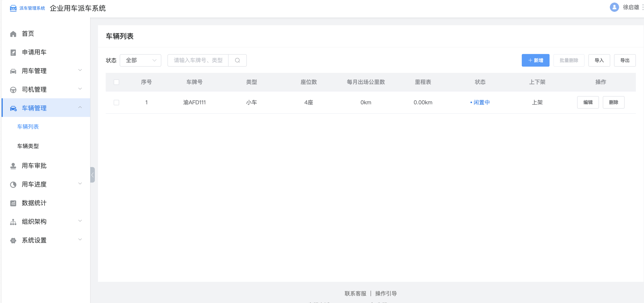Viewport: 644px width, 303px height.
Task: Click the 导出 button
Action: [x=625, y=60]
